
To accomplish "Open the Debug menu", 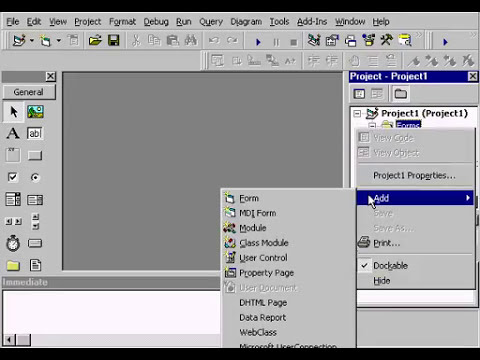I will [x=156, y=22].
